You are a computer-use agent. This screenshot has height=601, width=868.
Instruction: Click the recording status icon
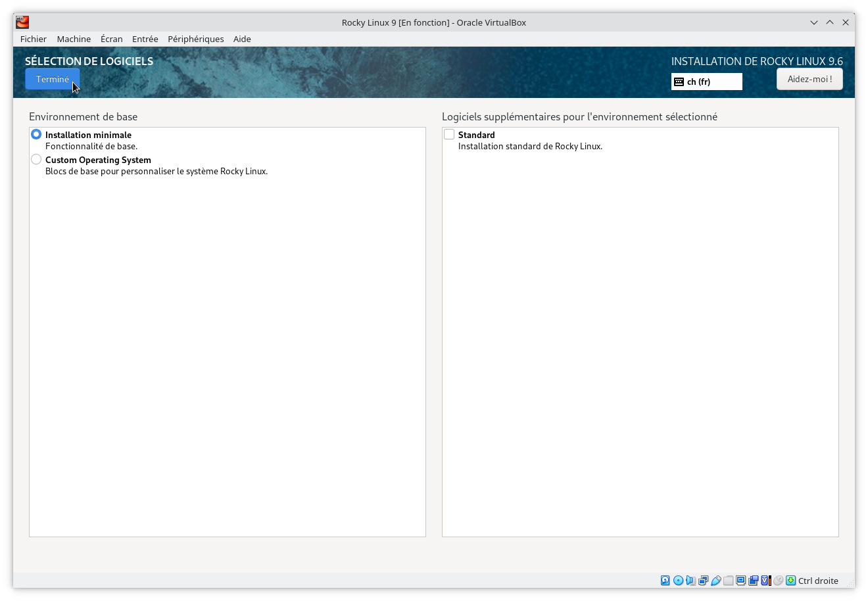pos(752,581)
